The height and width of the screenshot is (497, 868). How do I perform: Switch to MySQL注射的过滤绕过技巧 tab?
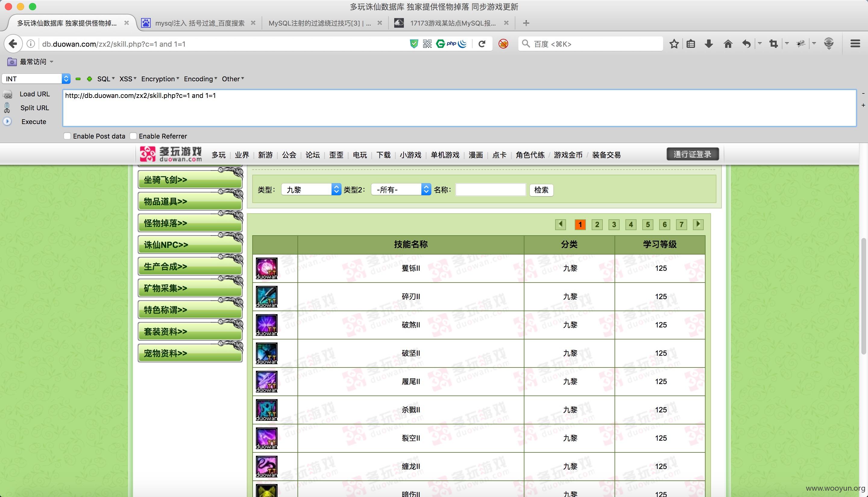coord(319,23)
